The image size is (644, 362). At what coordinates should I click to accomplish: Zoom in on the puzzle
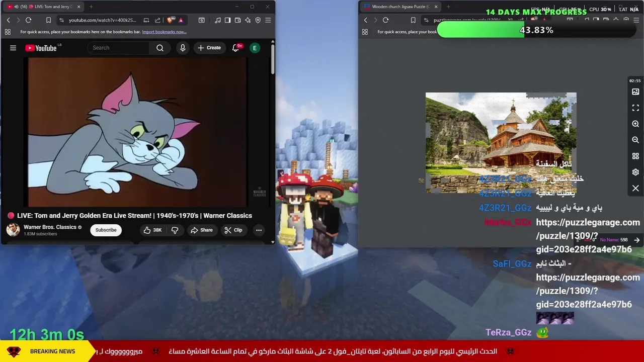(635, 124)
